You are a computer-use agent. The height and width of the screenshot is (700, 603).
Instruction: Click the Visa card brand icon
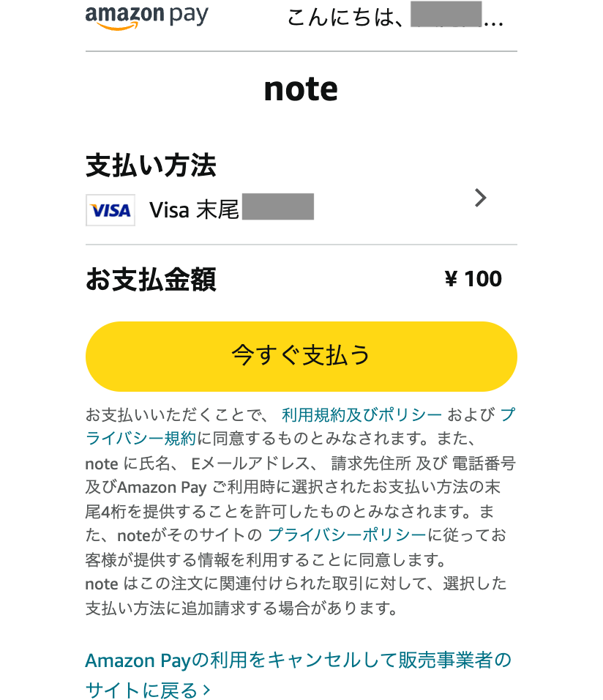[111, 210]
